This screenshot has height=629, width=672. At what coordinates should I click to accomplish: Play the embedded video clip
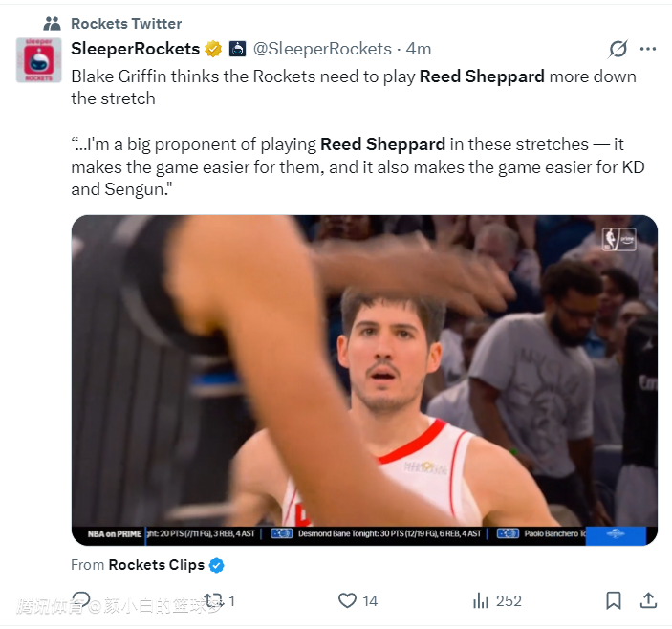point(364,380)
